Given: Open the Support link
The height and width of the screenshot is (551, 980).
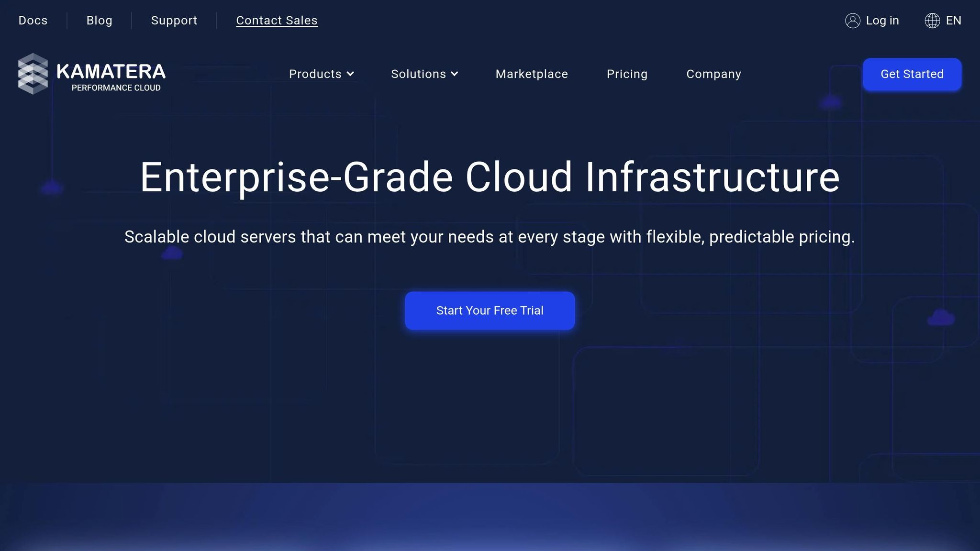Looking at the screenshot, I should coord(174,21).
